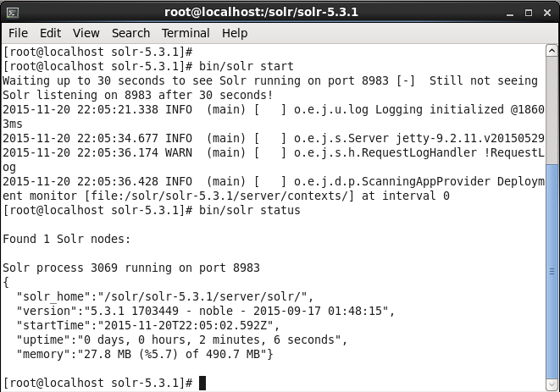The height and width of the screenshot is (392, 560).
Task: Click the vertical scrollbar thumb
Action: click(552, 271)
